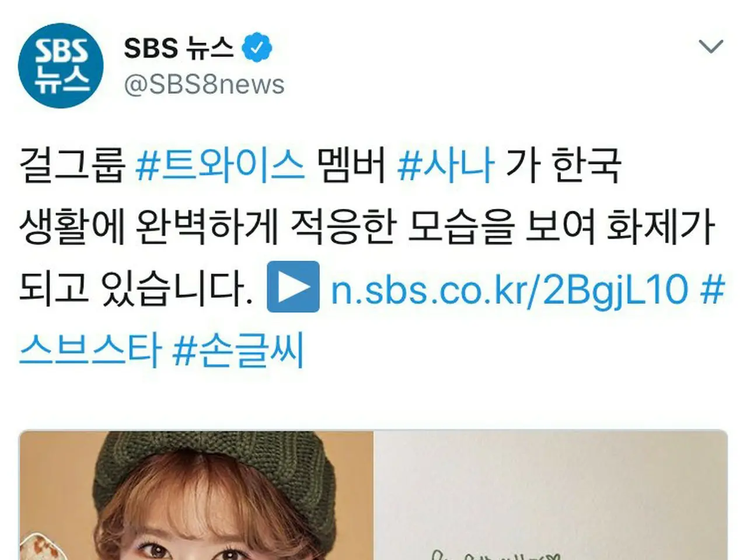Follow the n.sbs.co.kr/2BgjL10 link
Image resolution: width=747 pixels, height=560 pixels.
coord(509,289)
